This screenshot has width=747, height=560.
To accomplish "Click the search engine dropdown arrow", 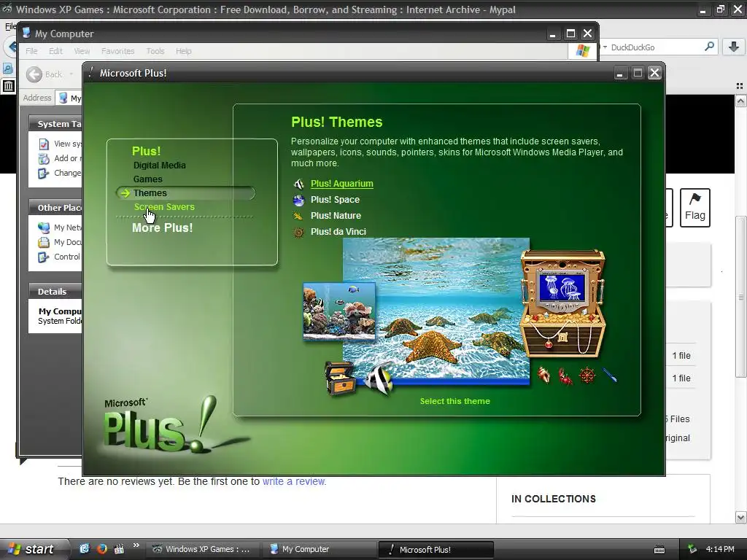I will click(x=605, y=47).
